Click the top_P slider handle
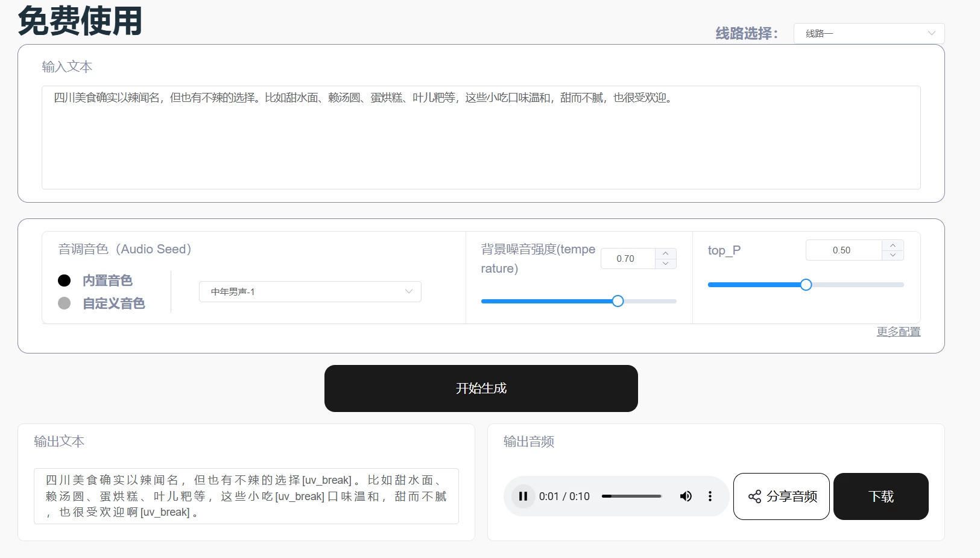980x558 pixels. 806,285
